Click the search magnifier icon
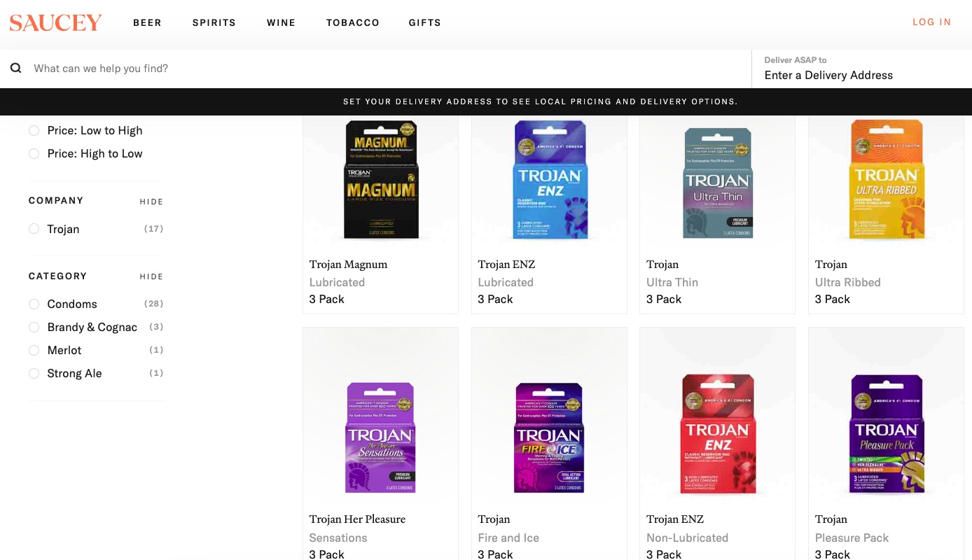This screenshot has width=972, height=560. pyautogui.click(x=15, y=68)
